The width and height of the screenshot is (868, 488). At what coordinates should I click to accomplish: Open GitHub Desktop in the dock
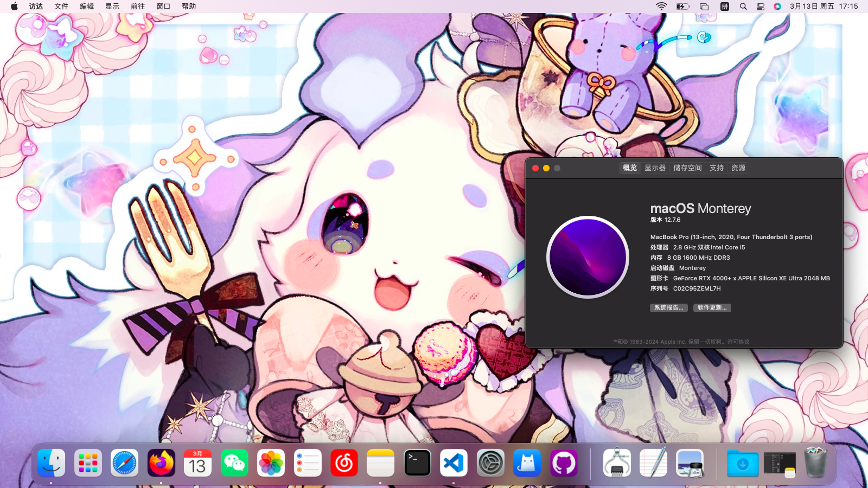pos(564,464)
